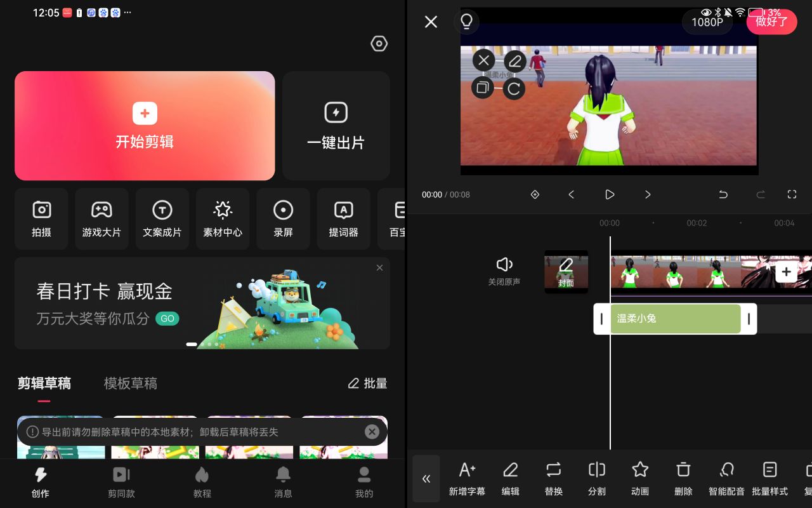The width and height of the screenshot is (812, 508).
Task: Open the 游戏大片 game video tool
Action: coord(101,219)
